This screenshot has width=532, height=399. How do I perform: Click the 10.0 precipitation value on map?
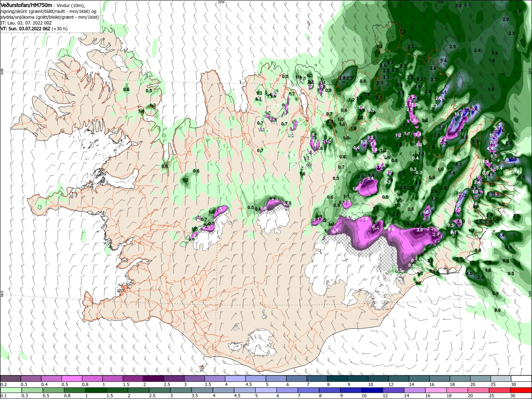point(494,135)
